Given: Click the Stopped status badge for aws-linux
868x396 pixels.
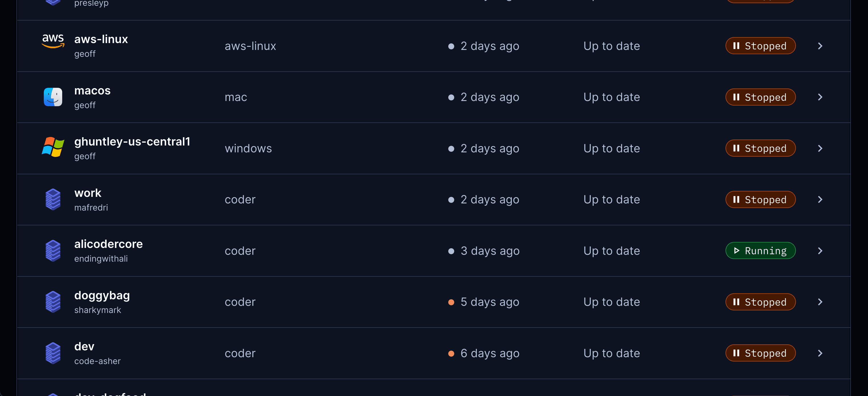Looking at the screenshot, I should pos(761,46).
